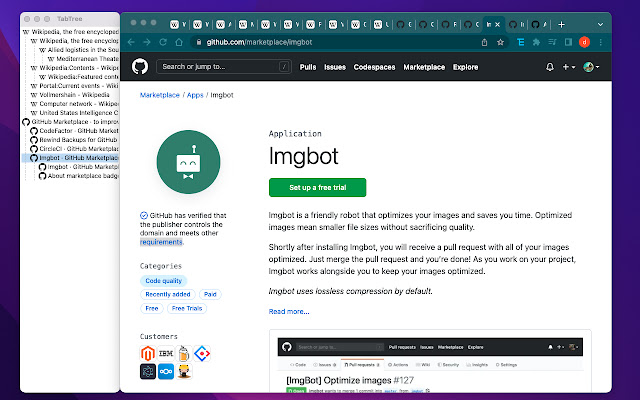Open the plus create-new dropdown
The image size is (640, 400).
click(568, 67)
